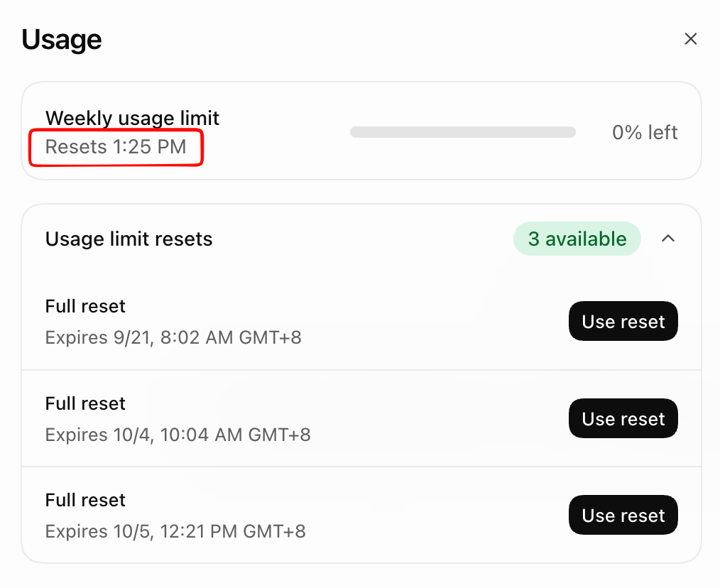Select the first Full reset title
This screenshot has height=588, width=720.
[85, 306]
